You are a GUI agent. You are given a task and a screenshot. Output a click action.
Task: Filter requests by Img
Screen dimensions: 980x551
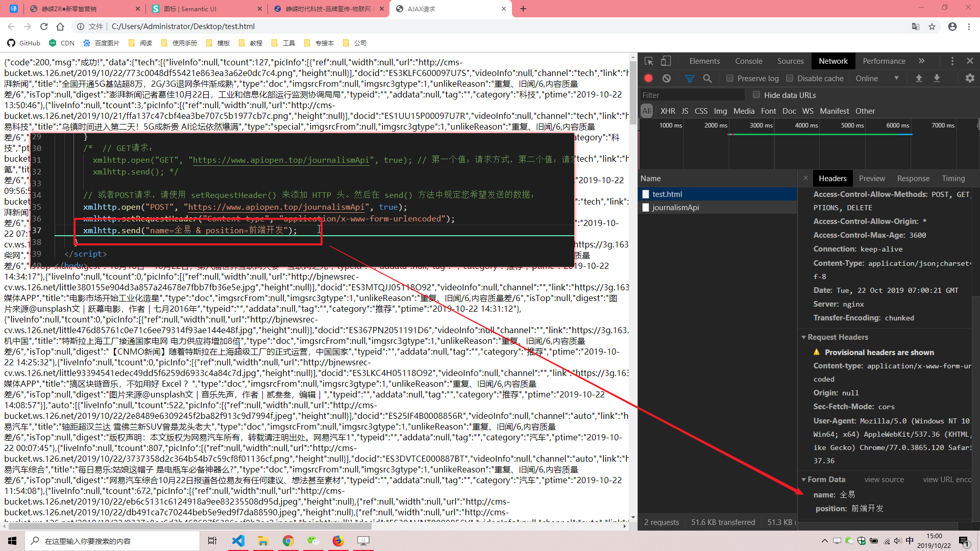tap(721, 111)
